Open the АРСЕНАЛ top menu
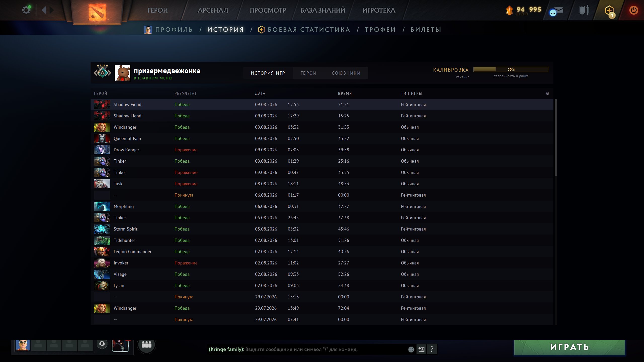This screenshot has height=362, width=644. click(213, 10)
